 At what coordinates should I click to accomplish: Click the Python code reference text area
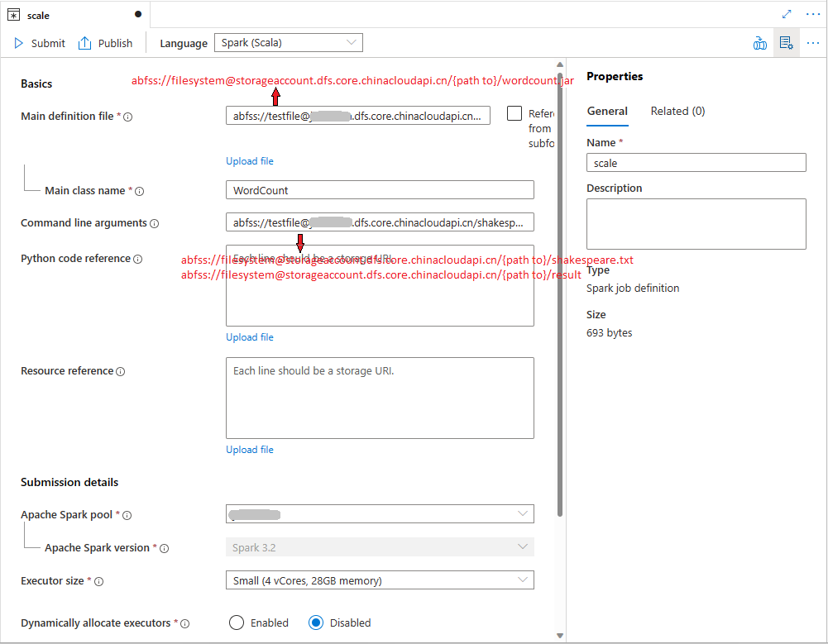[x=380, y=285]
